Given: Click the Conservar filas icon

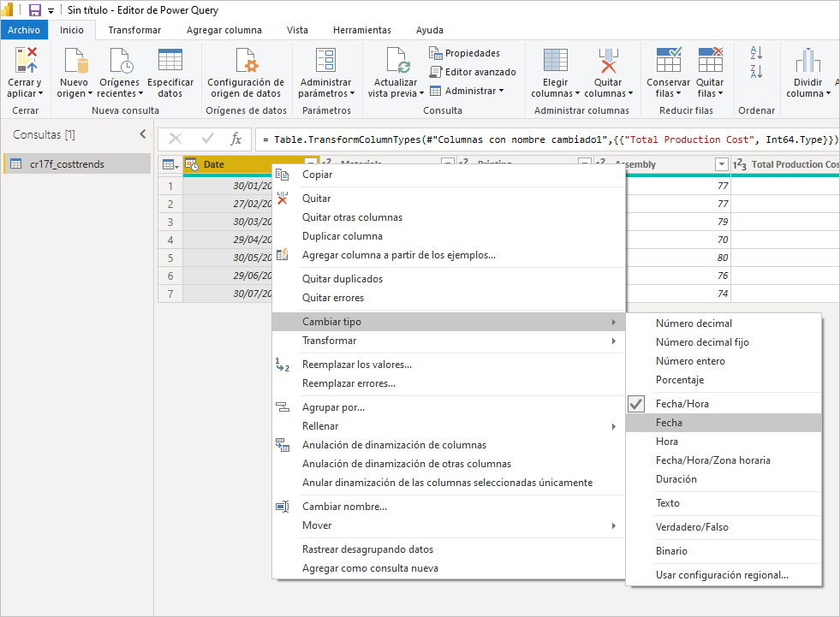Looking at the screenshot, I should point(669,59).
